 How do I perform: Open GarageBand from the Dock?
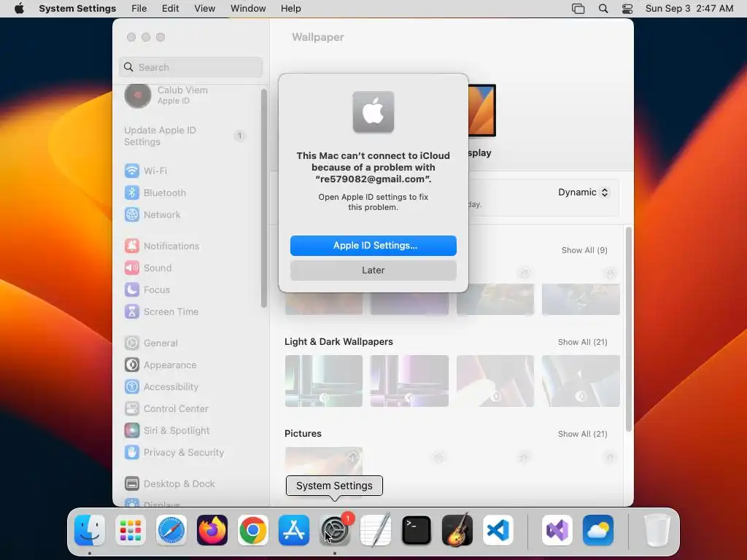click(457, 530)
